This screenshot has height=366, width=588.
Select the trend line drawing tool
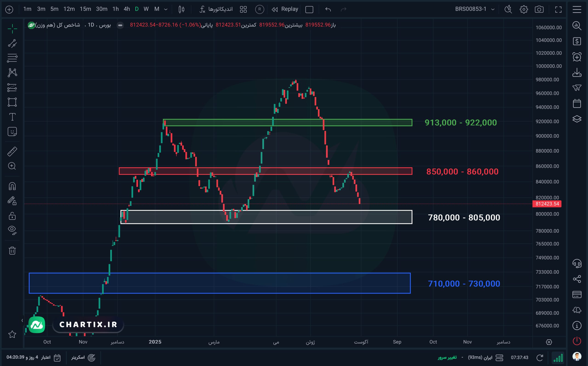(12, 44)
